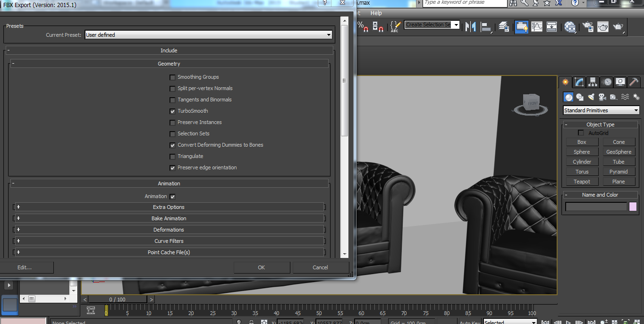Screen dimensions: 644x324
Task: Click the Mirror tool icon
Action: point(470,27)
